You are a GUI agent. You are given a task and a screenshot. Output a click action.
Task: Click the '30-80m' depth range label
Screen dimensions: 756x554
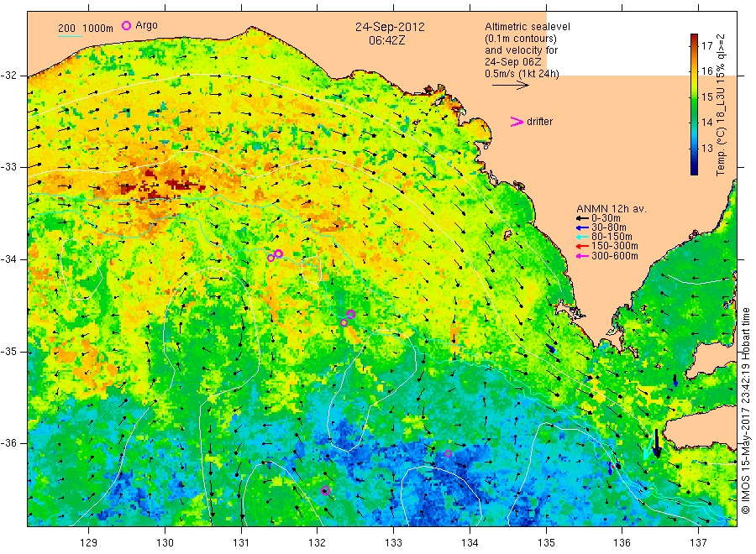pyautogui.click(x=609, y=227)
